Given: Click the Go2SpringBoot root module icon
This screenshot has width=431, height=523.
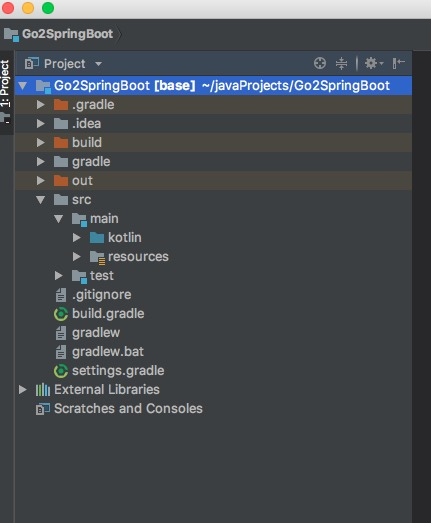Looking at the screenshot, I should (x=43, y=86).
